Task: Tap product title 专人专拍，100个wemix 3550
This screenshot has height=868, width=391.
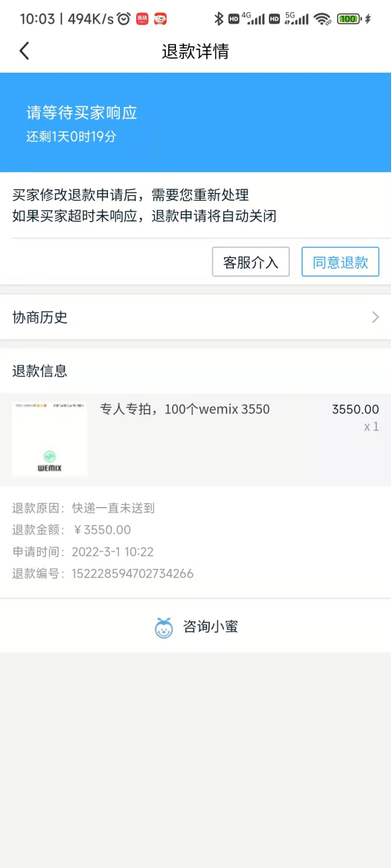Action: click(185, 409)
